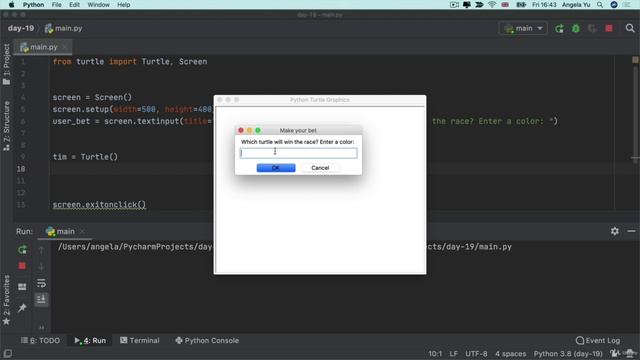
Task: Open the Event Log
Action: [x=598, y=340]
